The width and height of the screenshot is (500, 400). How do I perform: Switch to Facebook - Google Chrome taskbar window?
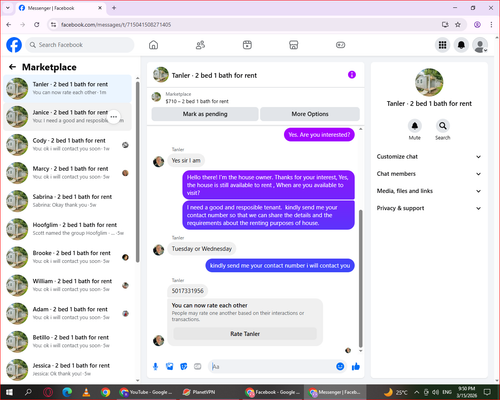273,392
